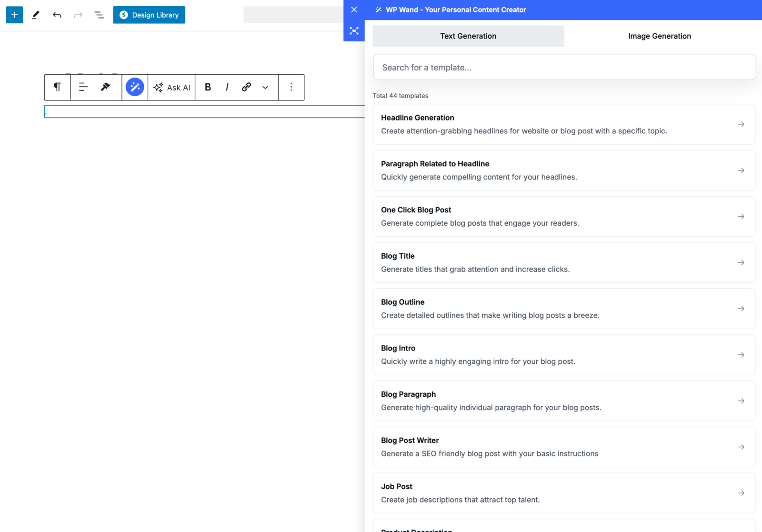
Task: Click the template search field
Action: [564, 67]
